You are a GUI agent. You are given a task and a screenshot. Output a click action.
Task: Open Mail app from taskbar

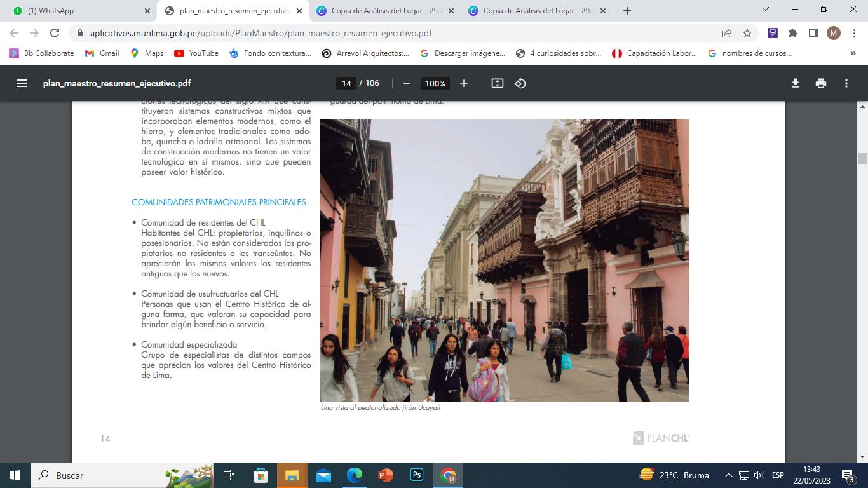coord(323,475)
